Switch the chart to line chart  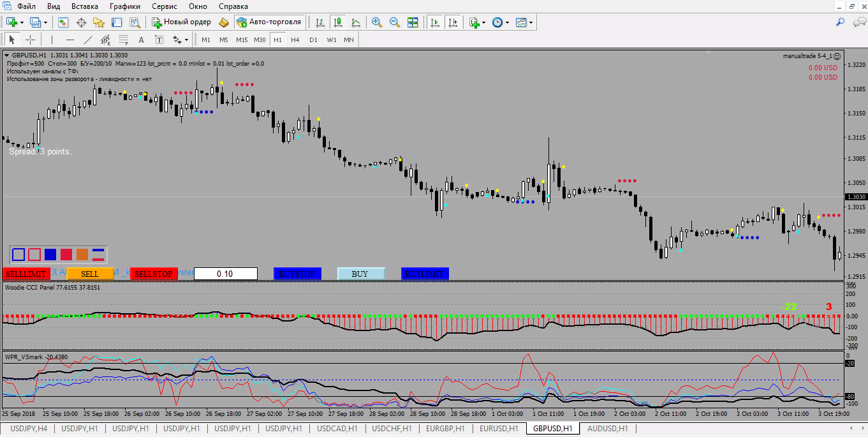tap(356, 22)
